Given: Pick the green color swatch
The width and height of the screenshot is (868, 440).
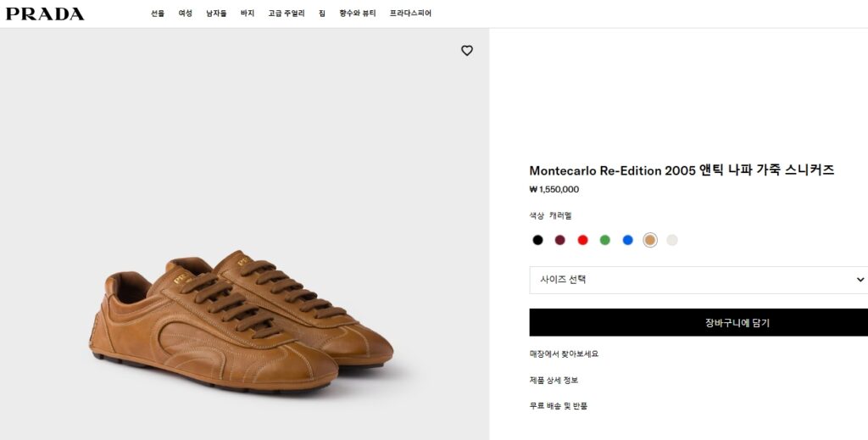Looking at the screenshot, I should point(605,240).
